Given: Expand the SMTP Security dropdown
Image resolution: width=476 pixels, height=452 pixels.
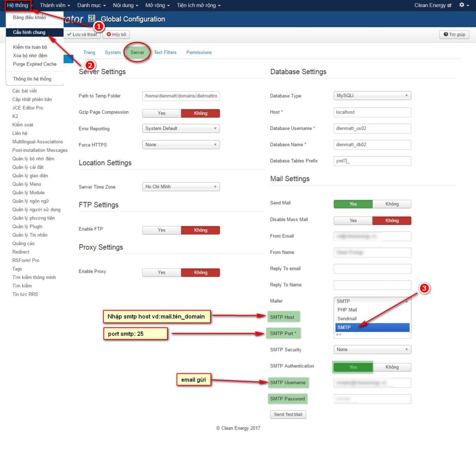Looking at the screenshot, I should (x=373, y=350).
